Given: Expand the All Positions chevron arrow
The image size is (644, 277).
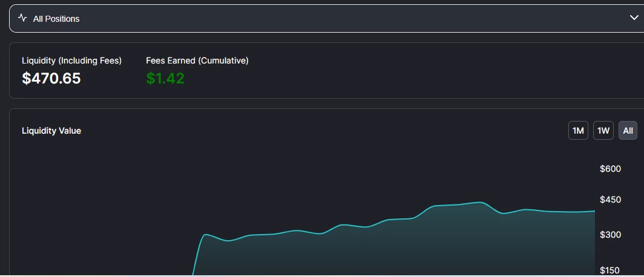Looking at the screenshot, I should (x=634, y=18).
